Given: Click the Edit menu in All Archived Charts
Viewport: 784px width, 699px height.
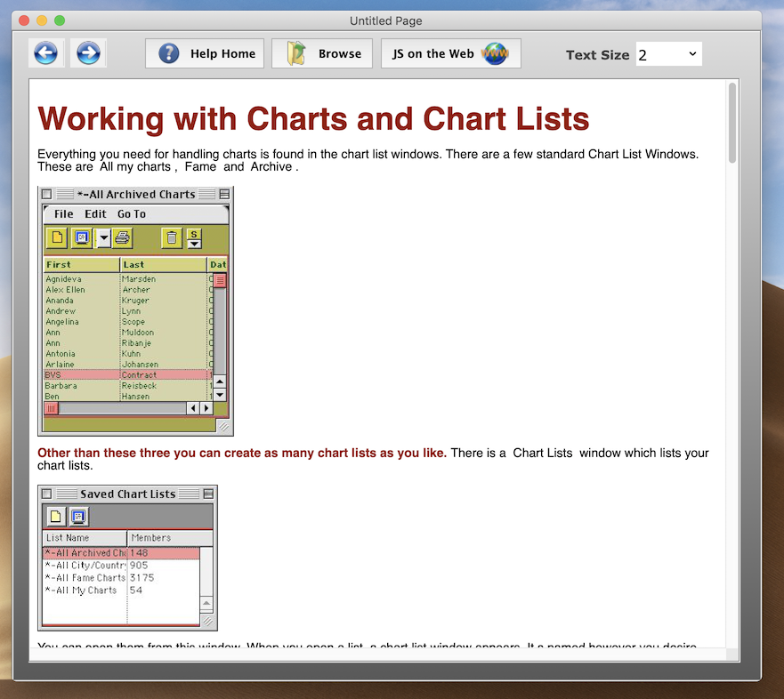Looking at the screenshot, I should point(95,214).
